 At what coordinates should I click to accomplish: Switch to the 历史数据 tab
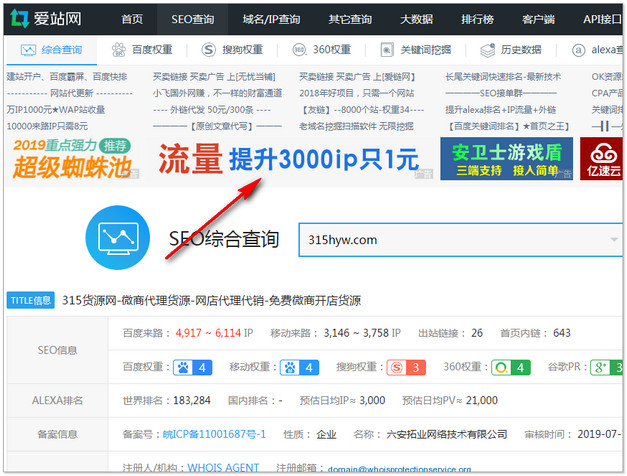pyautogui.click(x=521, y=50)
